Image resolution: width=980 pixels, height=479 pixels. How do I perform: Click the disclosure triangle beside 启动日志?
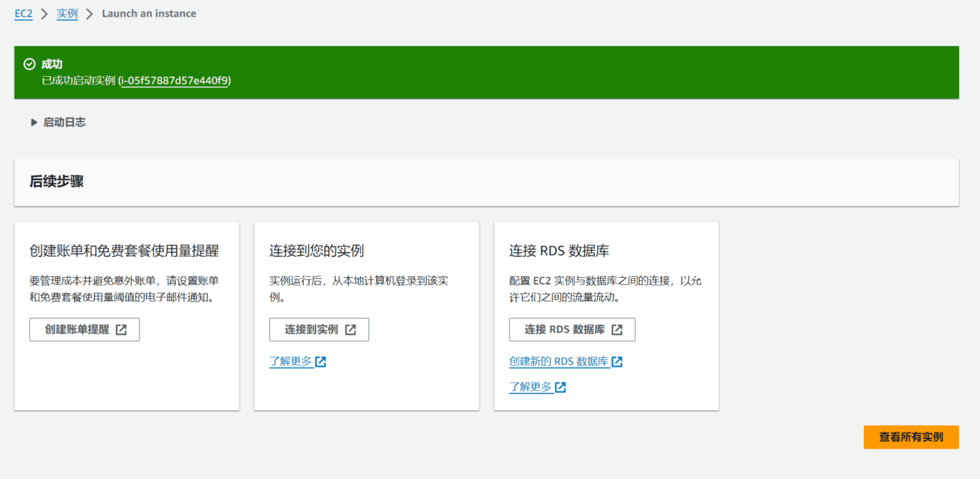coord(34,121)
